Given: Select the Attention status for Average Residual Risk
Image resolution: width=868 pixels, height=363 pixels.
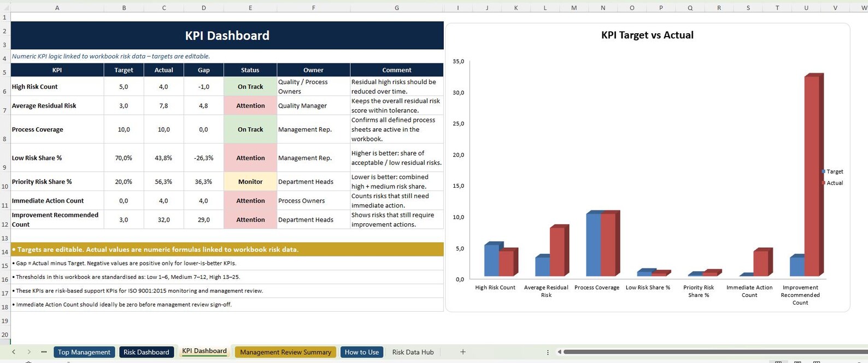Looking at the screenshot, I should click(x=250, y=105).
